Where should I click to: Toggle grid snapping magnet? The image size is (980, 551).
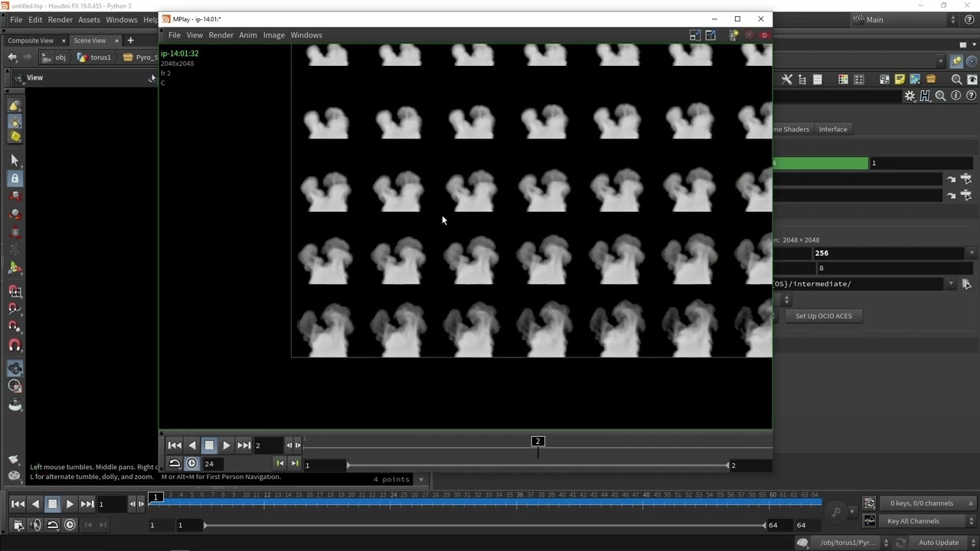[x=15, y=292]
